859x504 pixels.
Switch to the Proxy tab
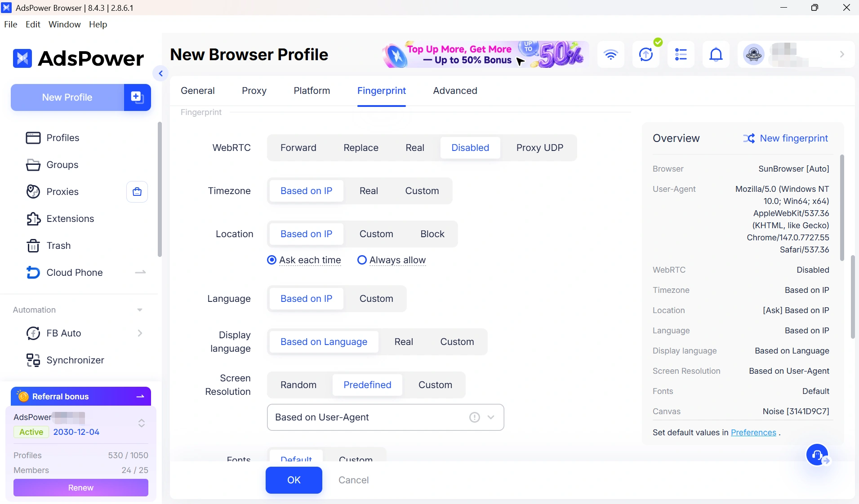click(254, 91)
